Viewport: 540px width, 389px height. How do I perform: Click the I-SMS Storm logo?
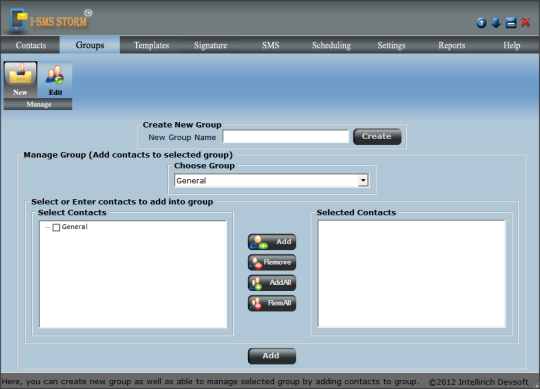(x=51, y=20)
